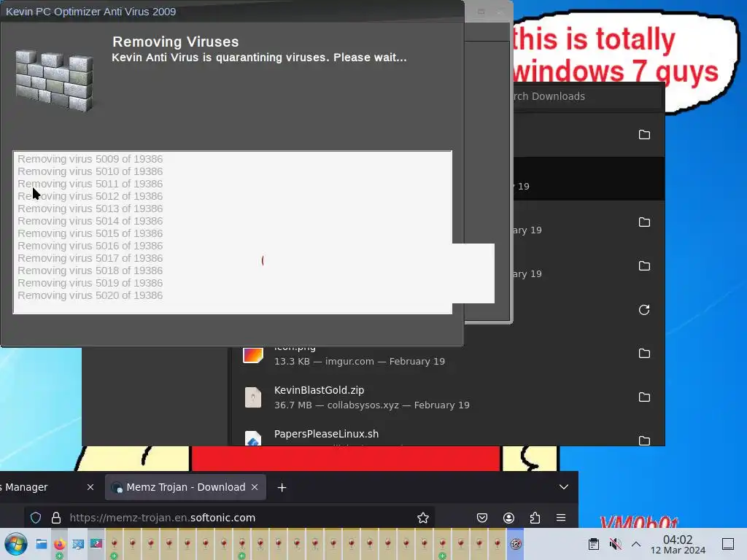747x560 pixels.
Task: Click the show desktop button
Action: pos(728,544)
